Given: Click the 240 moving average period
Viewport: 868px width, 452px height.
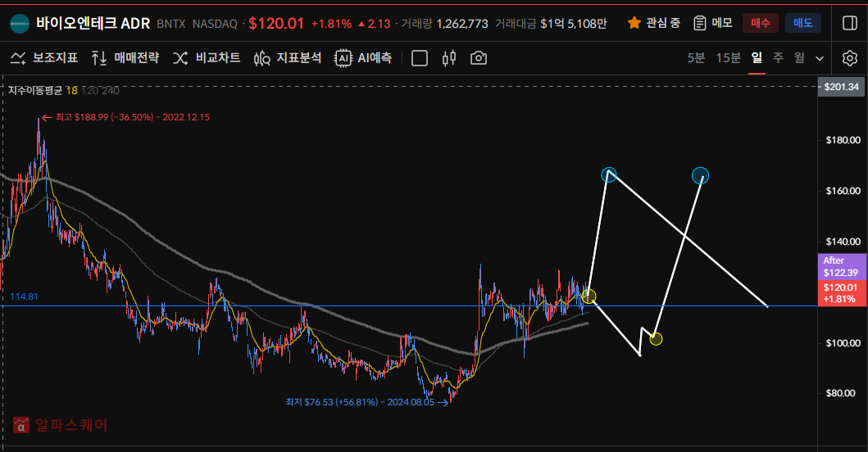Looking at the screenshot, I should tap(110, 90).
